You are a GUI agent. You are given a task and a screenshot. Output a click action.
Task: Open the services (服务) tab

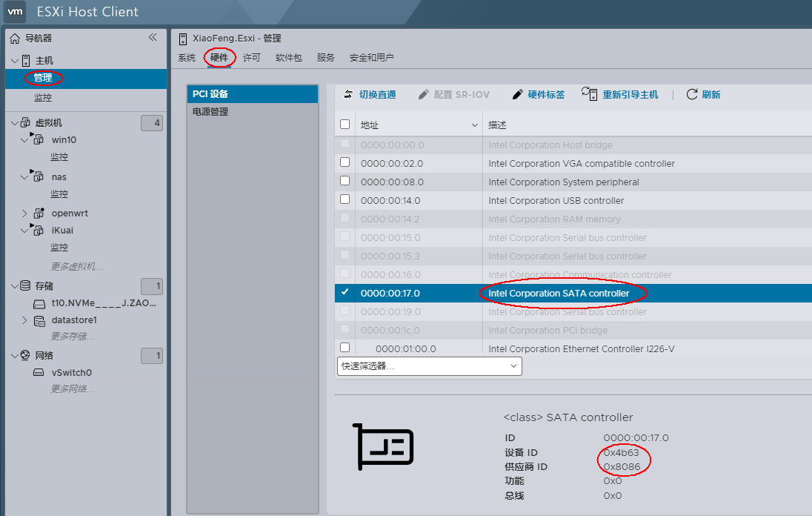point(325,58)
